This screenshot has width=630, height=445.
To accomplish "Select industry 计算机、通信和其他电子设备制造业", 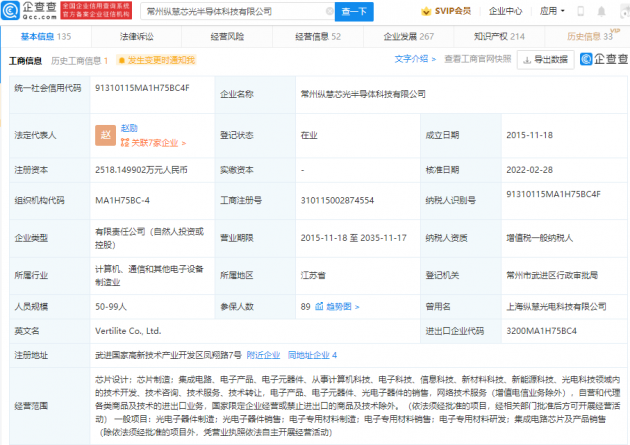I will 149,275.
